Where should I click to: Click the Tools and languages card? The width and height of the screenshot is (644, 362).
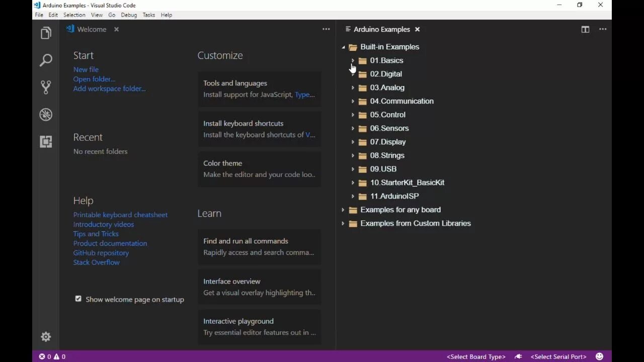[x=259, y=89]
